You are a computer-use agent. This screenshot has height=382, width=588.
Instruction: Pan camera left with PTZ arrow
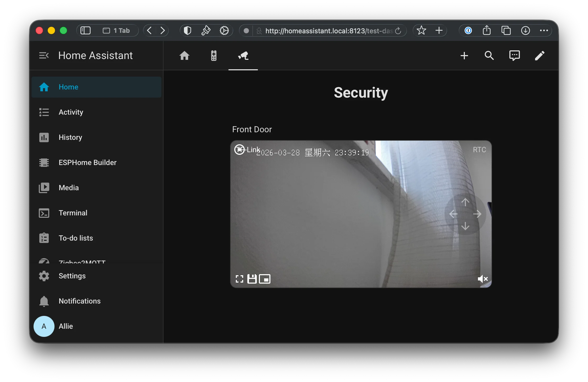[x=453, y=214]
